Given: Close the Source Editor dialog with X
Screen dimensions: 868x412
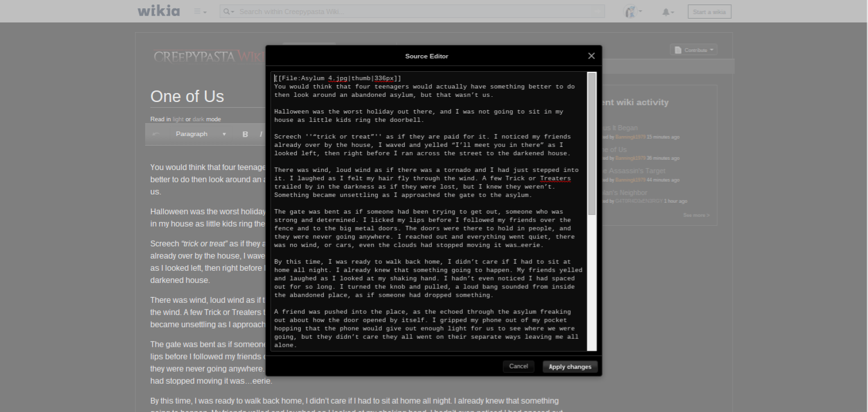Looking at the screenshot, I should tap(591, 56).
